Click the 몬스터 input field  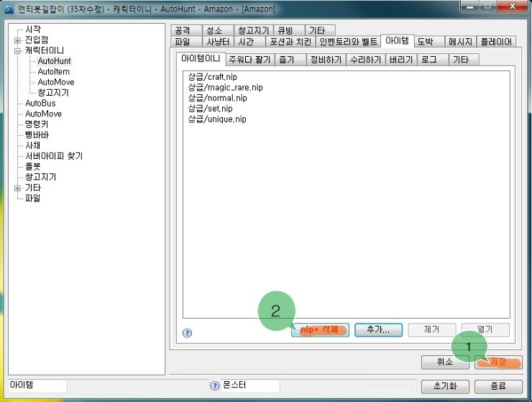point(250,385)
